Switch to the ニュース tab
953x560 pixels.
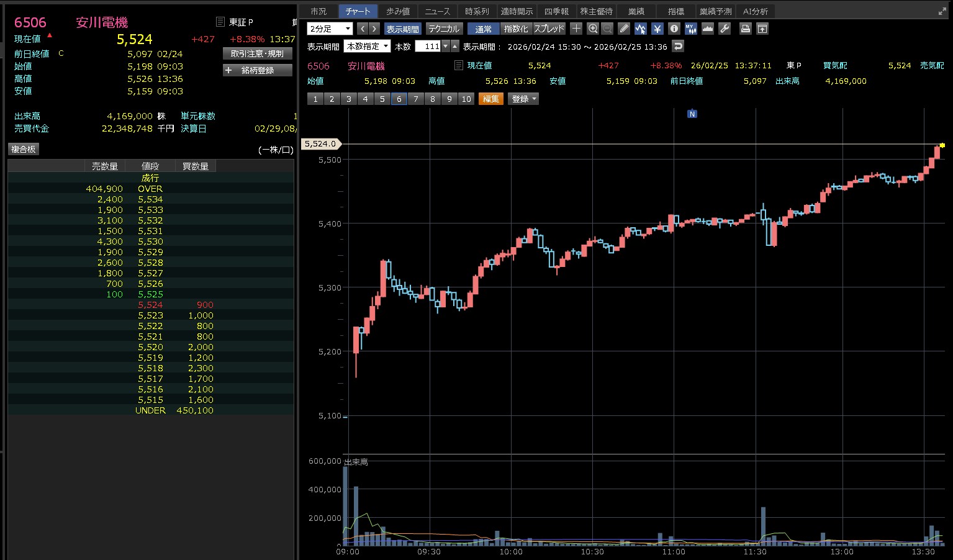tap(437, 11)
